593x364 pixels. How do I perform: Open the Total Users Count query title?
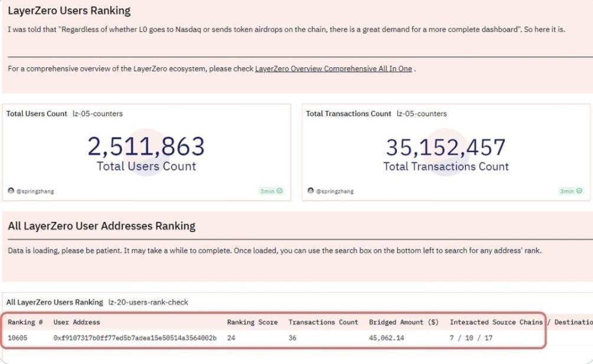37,114
